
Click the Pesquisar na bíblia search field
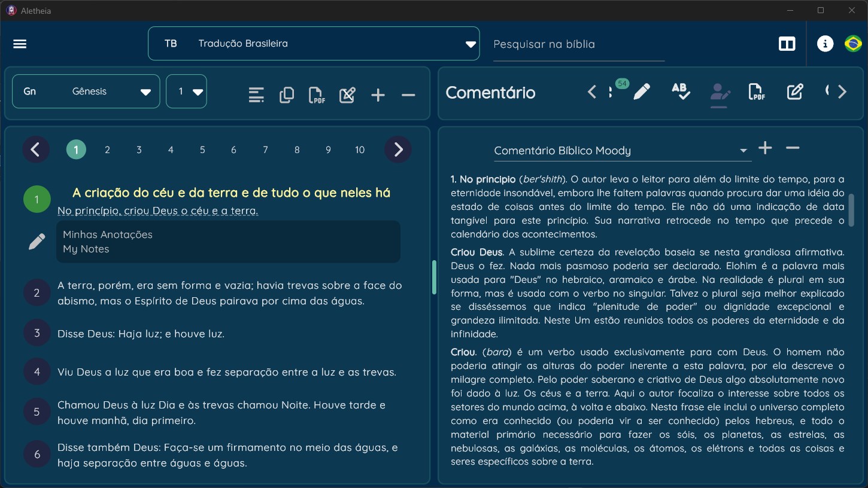coord(579,44)
